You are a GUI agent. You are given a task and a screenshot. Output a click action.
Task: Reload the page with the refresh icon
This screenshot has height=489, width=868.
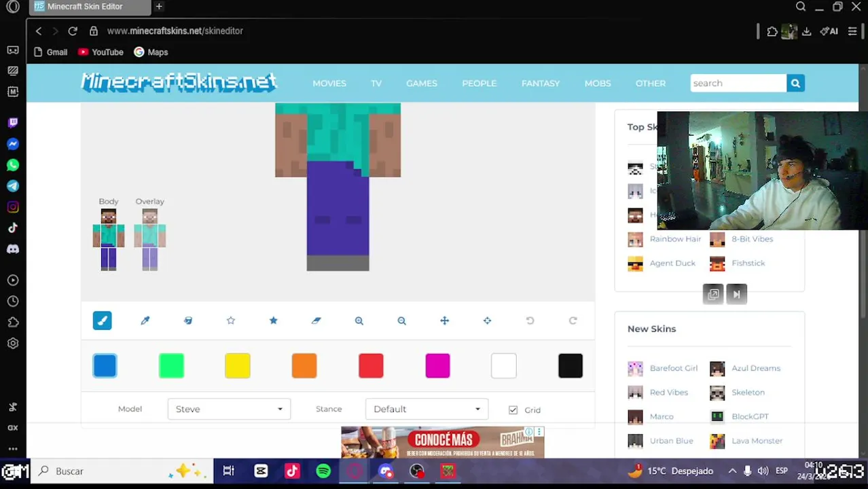tap(73, 31)
